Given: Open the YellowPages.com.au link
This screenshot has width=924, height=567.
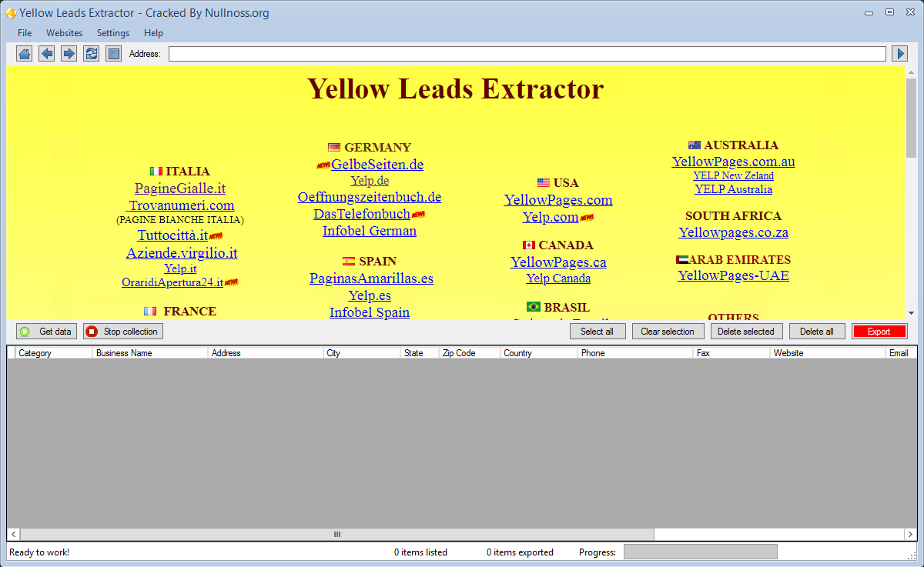Looking at the screenshot, I should point(733,162).
